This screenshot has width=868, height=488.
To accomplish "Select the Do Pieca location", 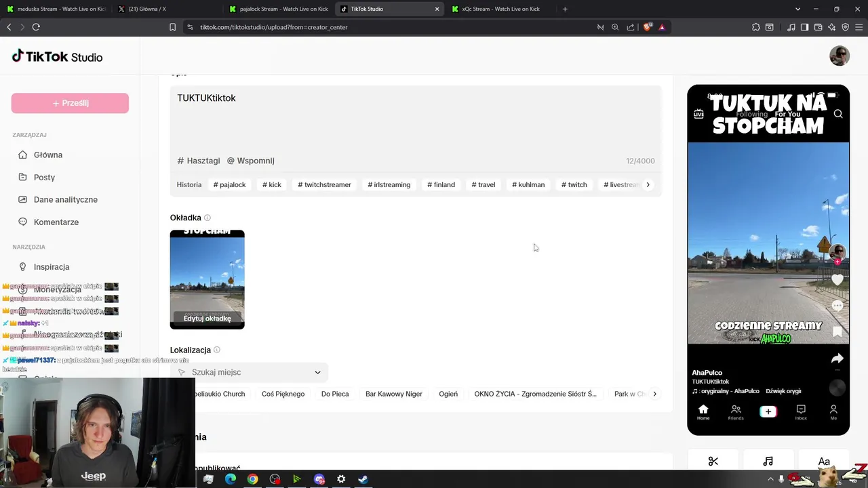I will coord(335,394).
